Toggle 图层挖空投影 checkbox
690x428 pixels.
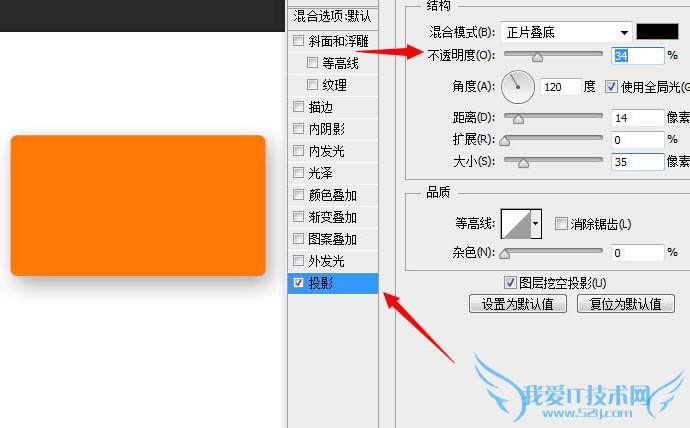point(510,282)
